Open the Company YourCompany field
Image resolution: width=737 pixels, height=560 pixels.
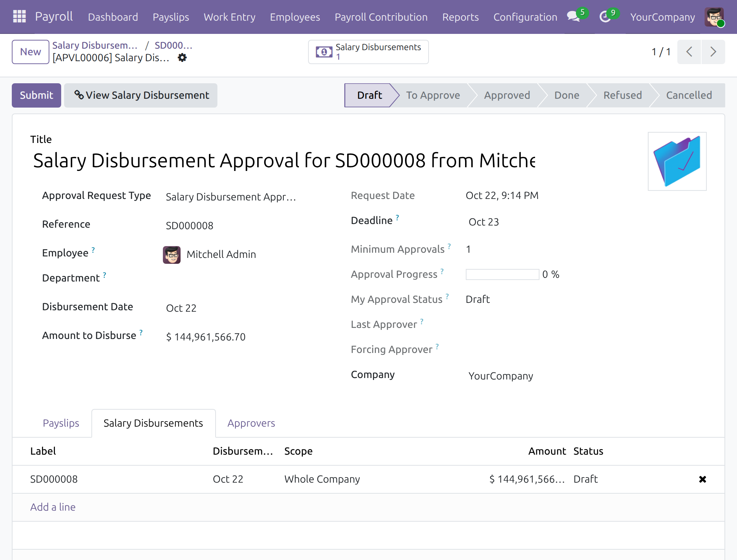[x=500, y=376]
